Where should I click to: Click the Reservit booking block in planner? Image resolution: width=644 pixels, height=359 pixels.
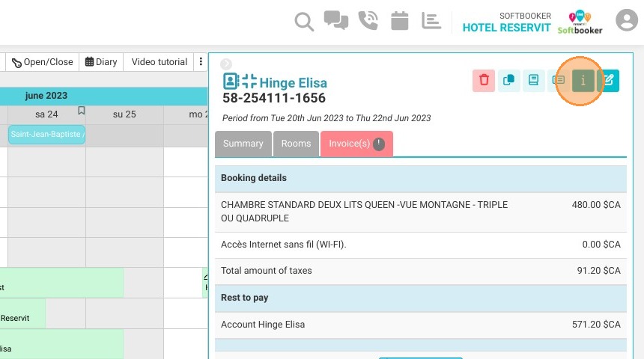tap(22, 313)
